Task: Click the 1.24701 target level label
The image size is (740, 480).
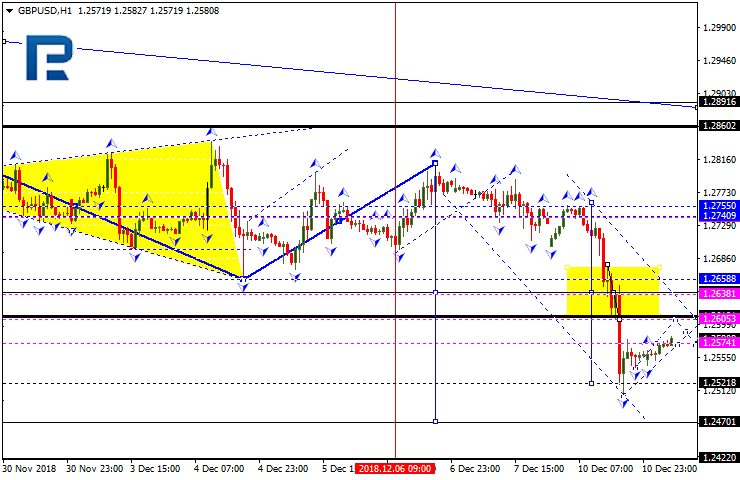Action: (x=718, y=422)
